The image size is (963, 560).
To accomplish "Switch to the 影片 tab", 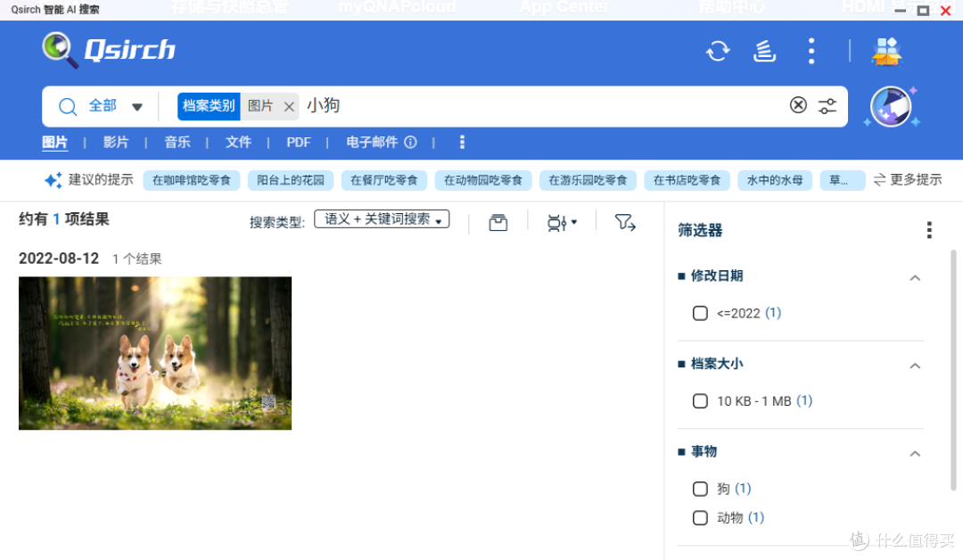I will (x=115, y=143).
